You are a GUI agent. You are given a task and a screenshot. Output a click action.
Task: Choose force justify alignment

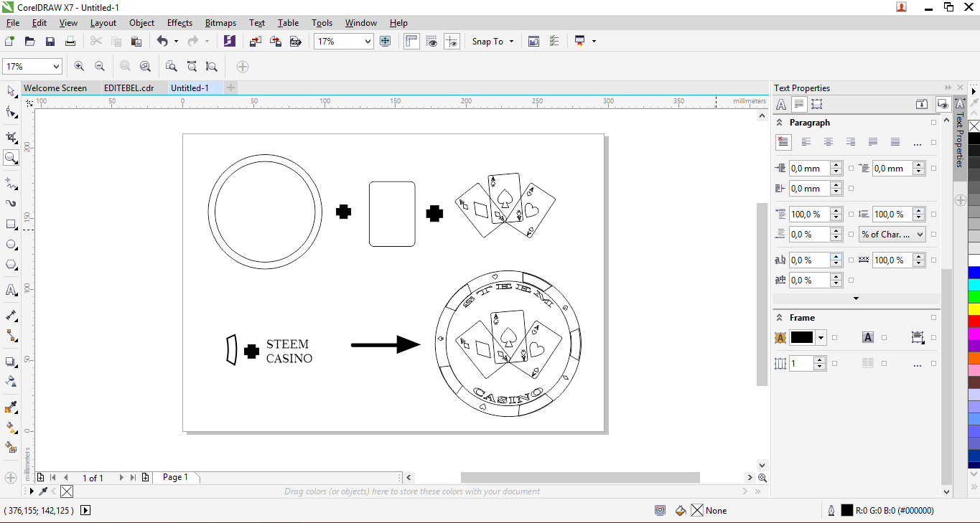895,142
